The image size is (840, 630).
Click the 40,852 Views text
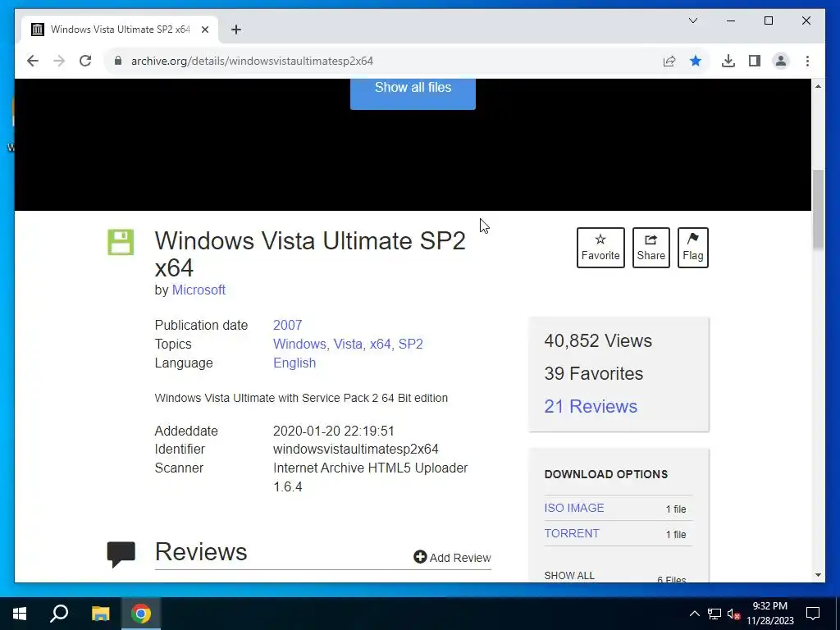[x=598, y=340]
